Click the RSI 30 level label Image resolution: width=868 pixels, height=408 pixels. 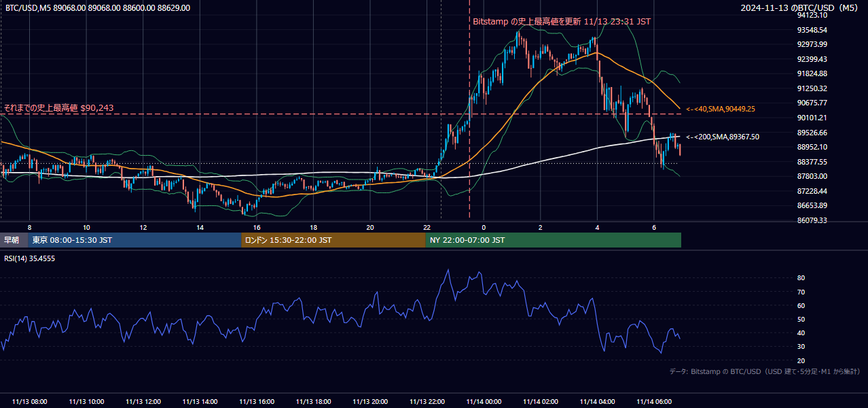(x=801, y=347)
